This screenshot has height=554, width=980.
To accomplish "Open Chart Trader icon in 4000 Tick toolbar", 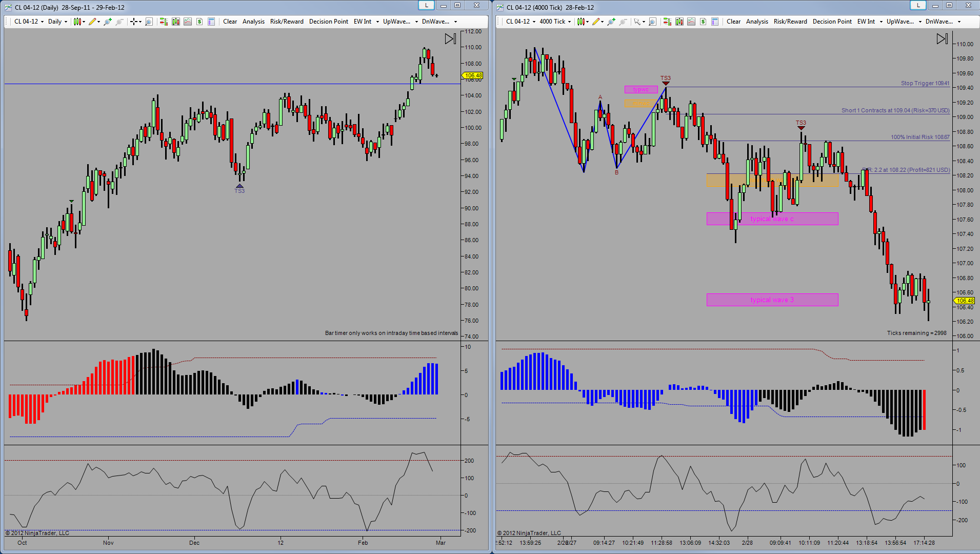I will [x=667, y=22].
